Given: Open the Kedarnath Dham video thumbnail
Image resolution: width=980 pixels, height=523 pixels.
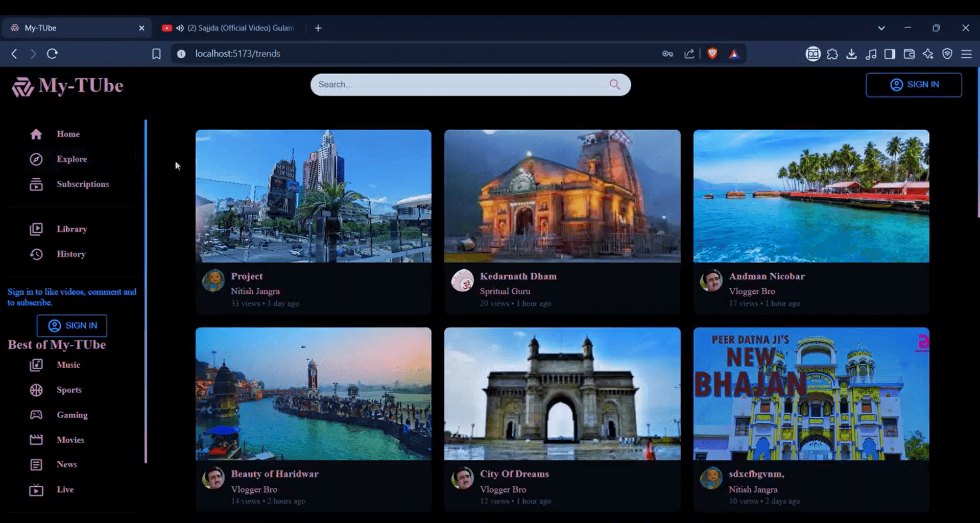Looking at the screenshot, I should [562, 196].
